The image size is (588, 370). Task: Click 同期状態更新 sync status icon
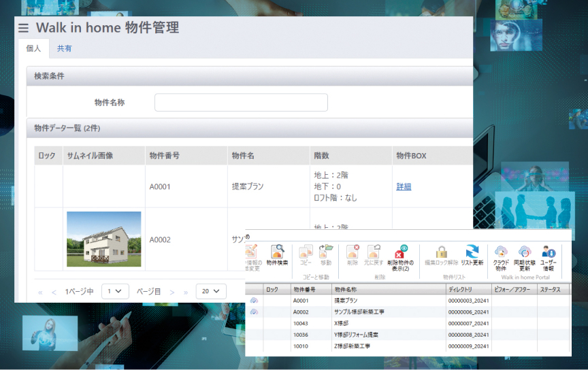525,258
